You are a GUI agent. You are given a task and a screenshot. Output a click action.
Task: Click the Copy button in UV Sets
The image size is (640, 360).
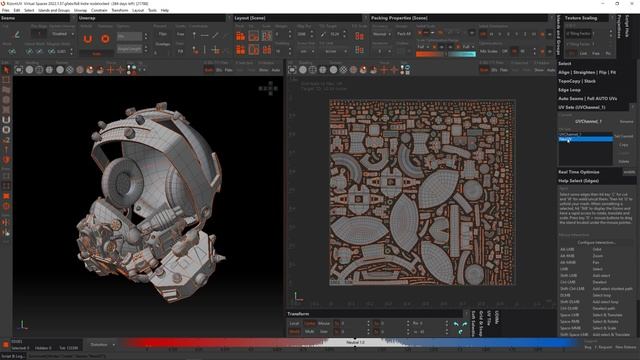(x=623, y=145)
